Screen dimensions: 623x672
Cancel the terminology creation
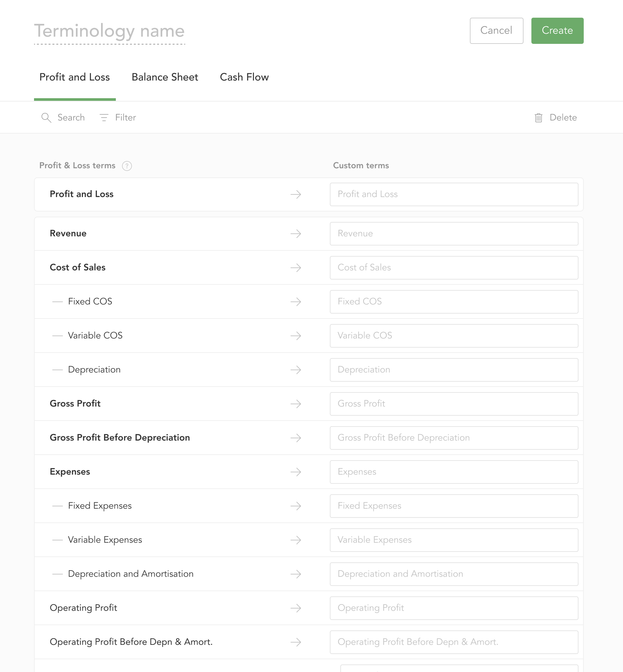496,30
